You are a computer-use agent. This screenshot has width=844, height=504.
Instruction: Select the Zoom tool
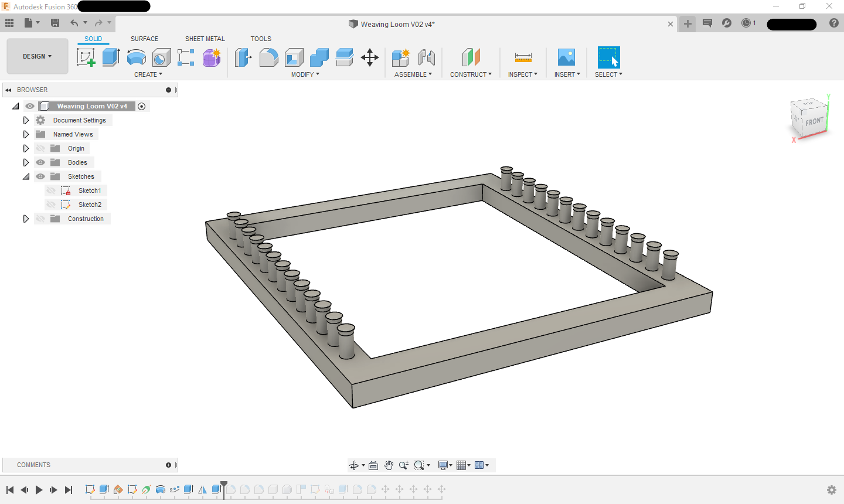tap(404, 465)
